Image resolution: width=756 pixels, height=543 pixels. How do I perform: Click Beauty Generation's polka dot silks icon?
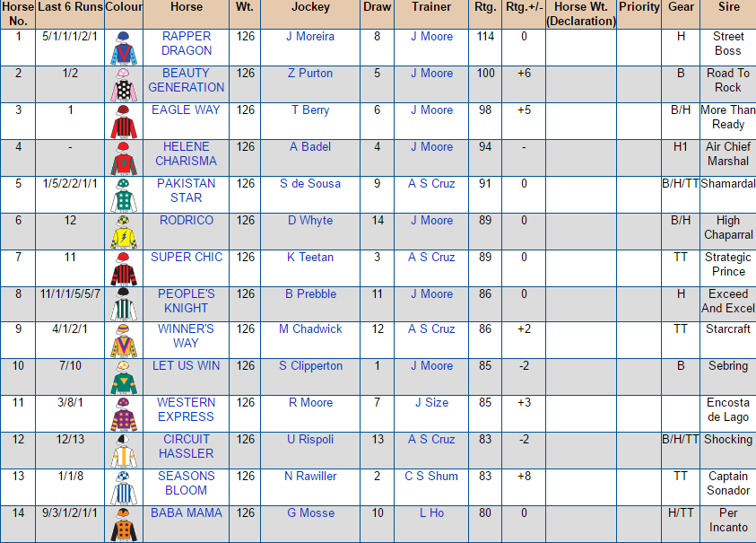(124, 84)
